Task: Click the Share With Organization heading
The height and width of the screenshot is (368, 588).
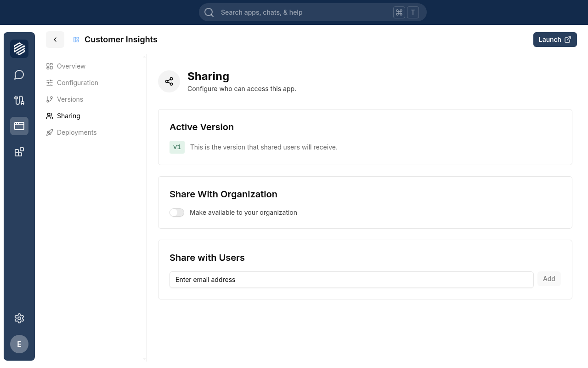Action: pos(223,194)
